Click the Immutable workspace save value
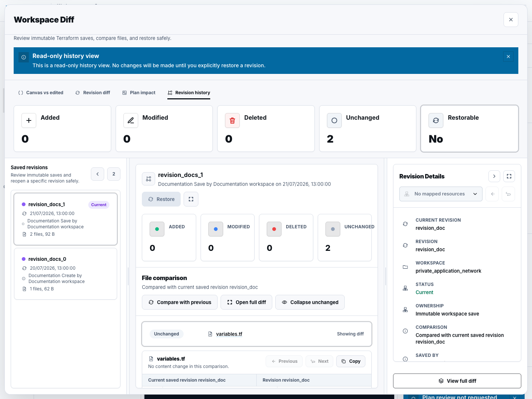 [447, 314]
